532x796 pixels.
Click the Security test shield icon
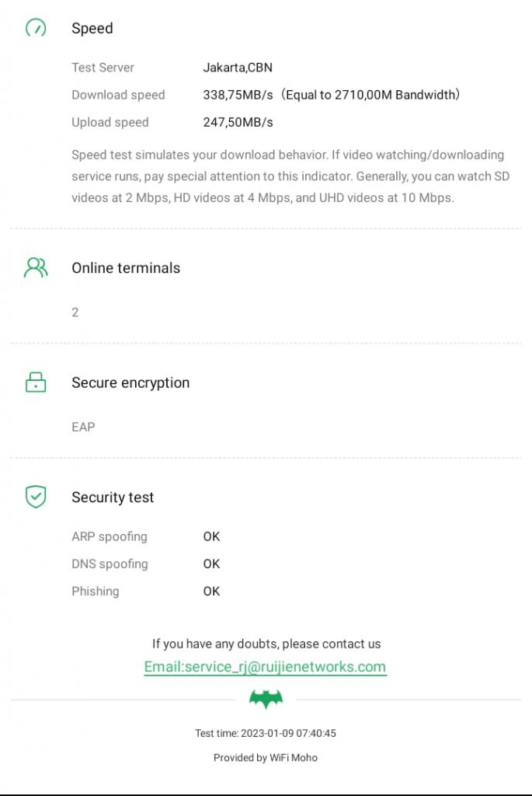[x=36, y=497]
